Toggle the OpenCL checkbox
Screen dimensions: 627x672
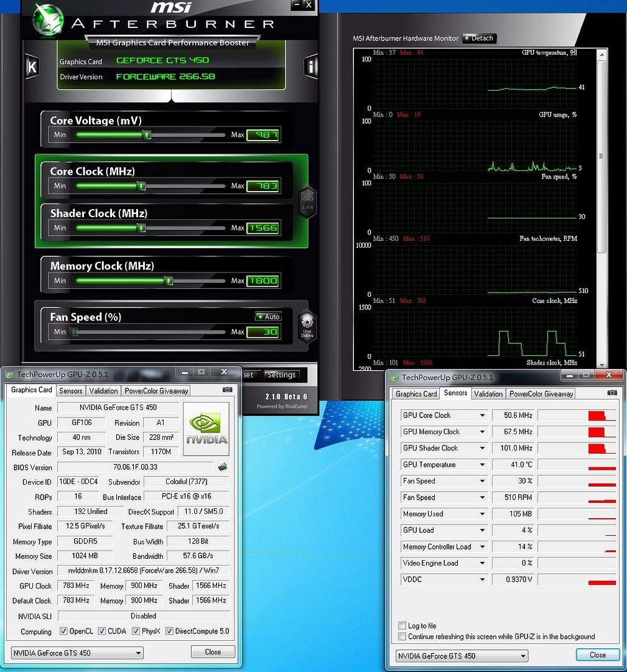click(63, 631)
